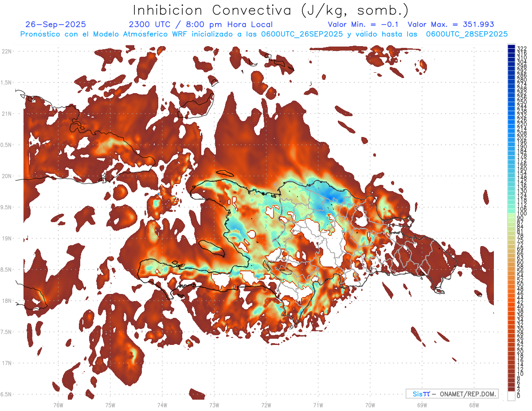
Task: Click the longitude label '71W'
Action: pos(318,405)
